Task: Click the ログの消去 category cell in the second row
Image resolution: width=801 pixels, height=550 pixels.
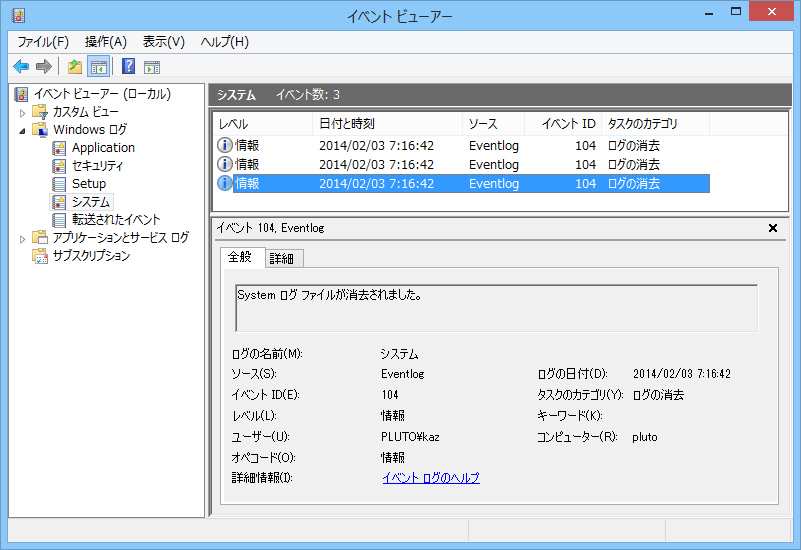Action: pos(633,164)
